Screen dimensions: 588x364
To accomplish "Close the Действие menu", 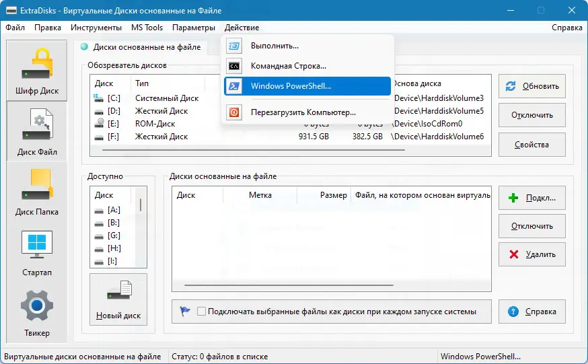I will point(242,28).
